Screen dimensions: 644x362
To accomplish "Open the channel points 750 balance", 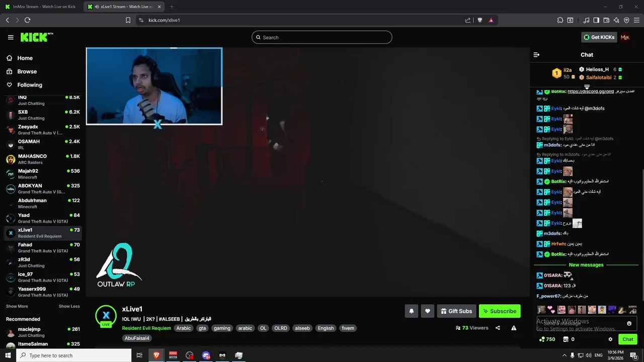I will 547,339.
